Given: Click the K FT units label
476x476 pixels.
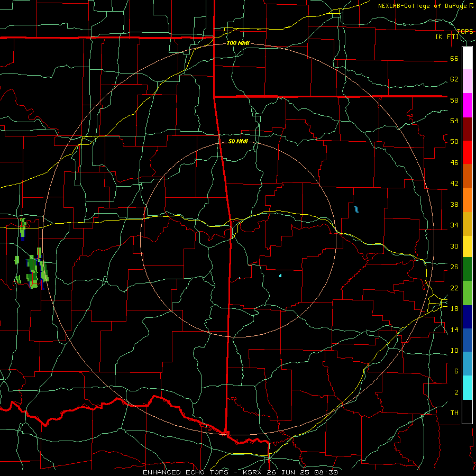Looking at the screenshot, I should (x=447, y=37).
